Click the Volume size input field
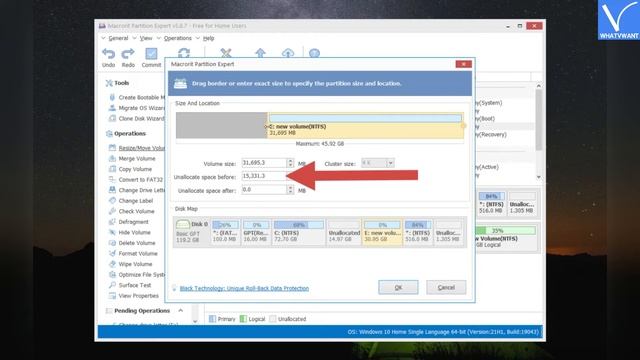 264,163
